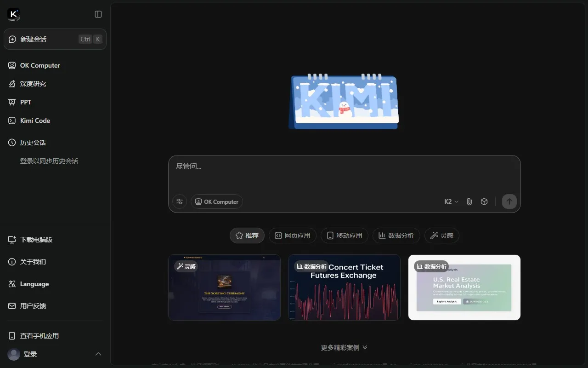Screen dimensions: 588x368
Task: Collapse the sidebar with the panel toggle
Action: (98, 14)
